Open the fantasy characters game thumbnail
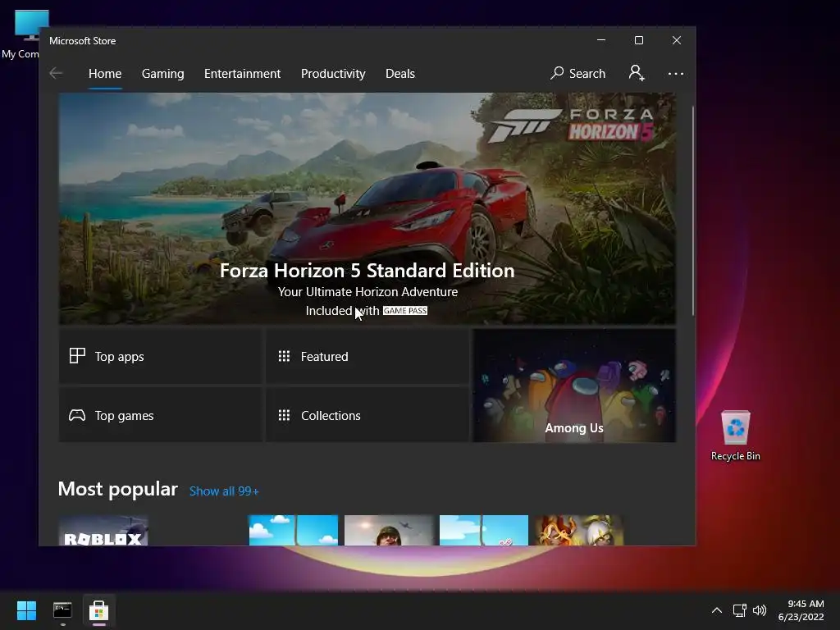The width and height of the screenshot is (840, 630). pos(579,531)
